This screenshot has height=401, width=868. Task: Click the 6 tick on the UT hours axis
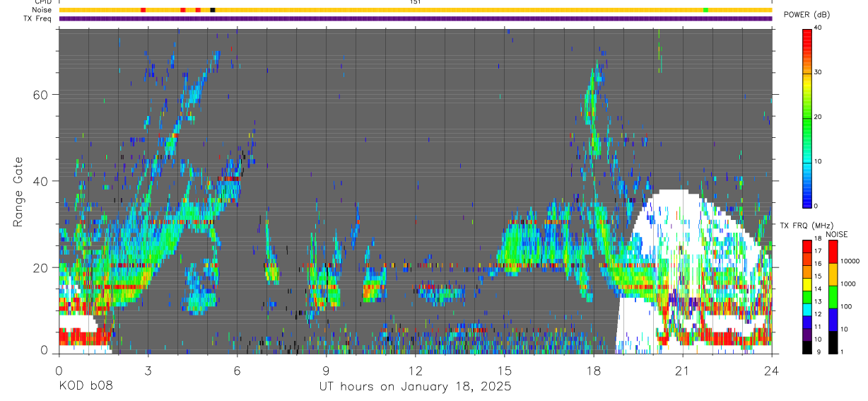(x=237, y=370)
